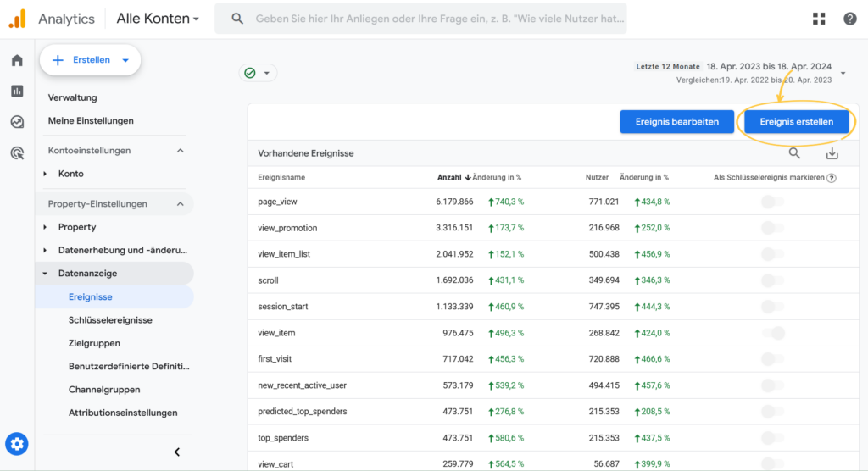Download the events table
The image size is (868, 471).
pos(832,153)
